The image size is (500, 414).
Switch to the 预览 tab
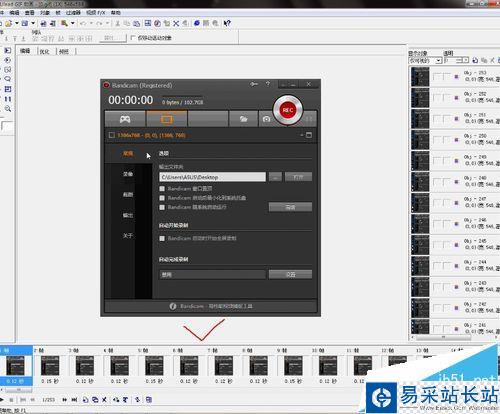coord(64,51)
